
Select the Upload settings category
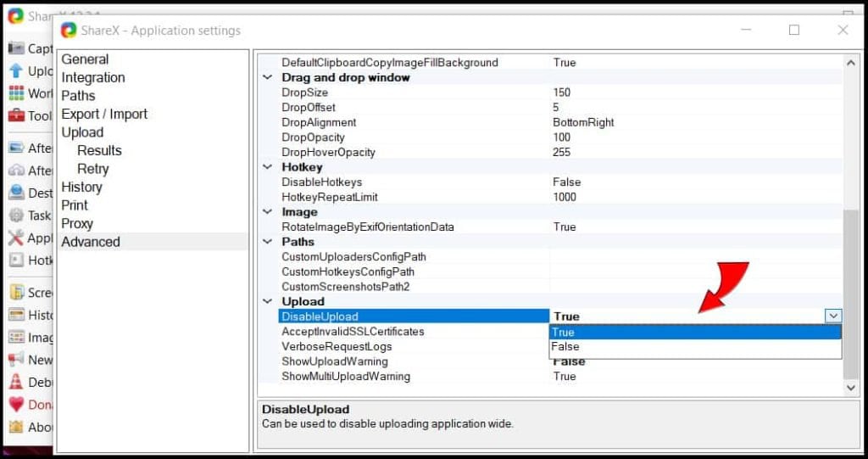pyautogui.click(x=82, y=132)
